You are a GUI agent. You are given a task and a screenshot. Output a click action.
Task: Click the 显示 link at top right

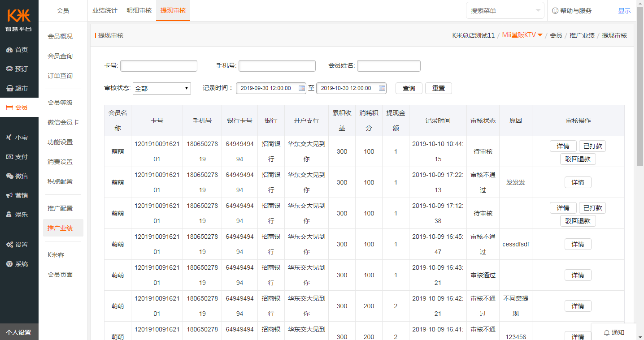tap(625, 11)
